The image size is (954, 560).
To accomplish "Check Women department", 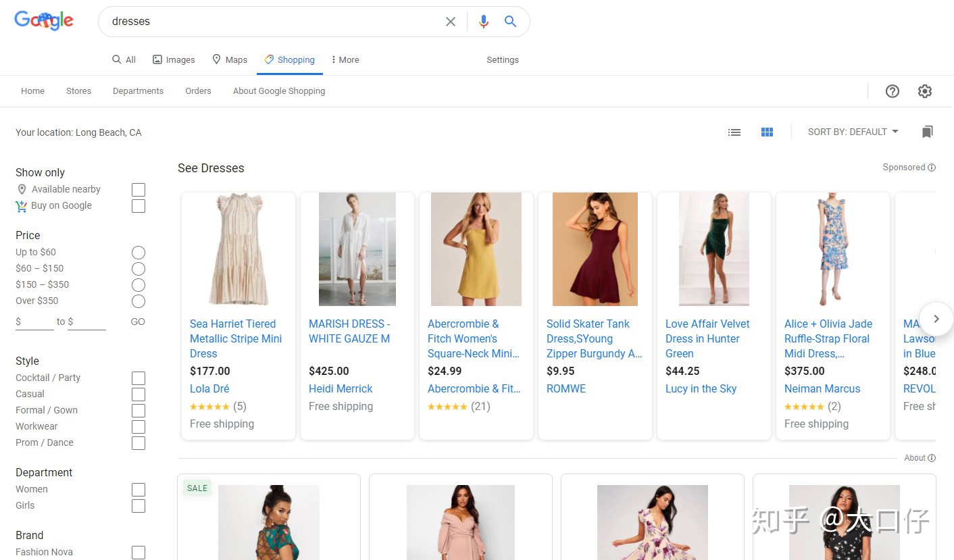I will coord(139,490).
